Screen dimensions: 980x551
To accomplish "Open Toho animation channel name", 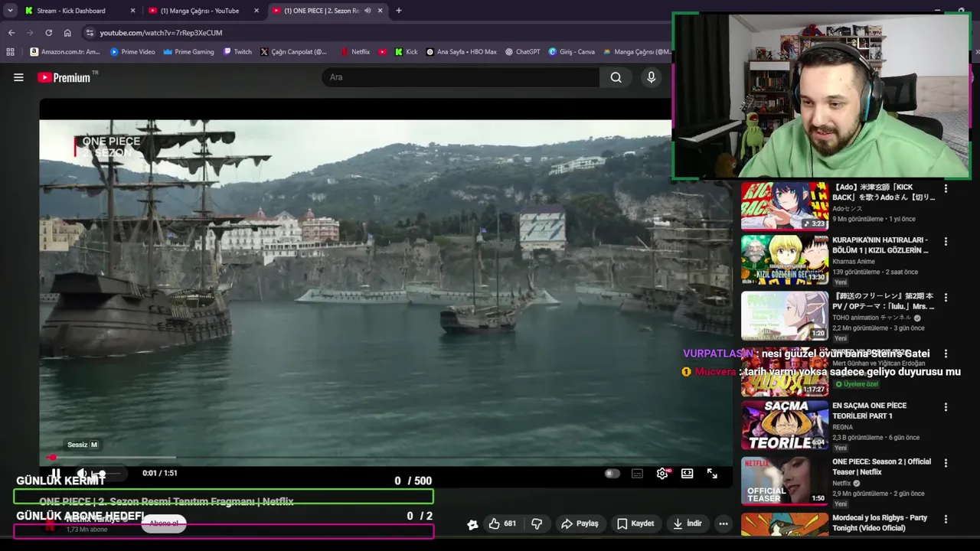I will point(871,318).
